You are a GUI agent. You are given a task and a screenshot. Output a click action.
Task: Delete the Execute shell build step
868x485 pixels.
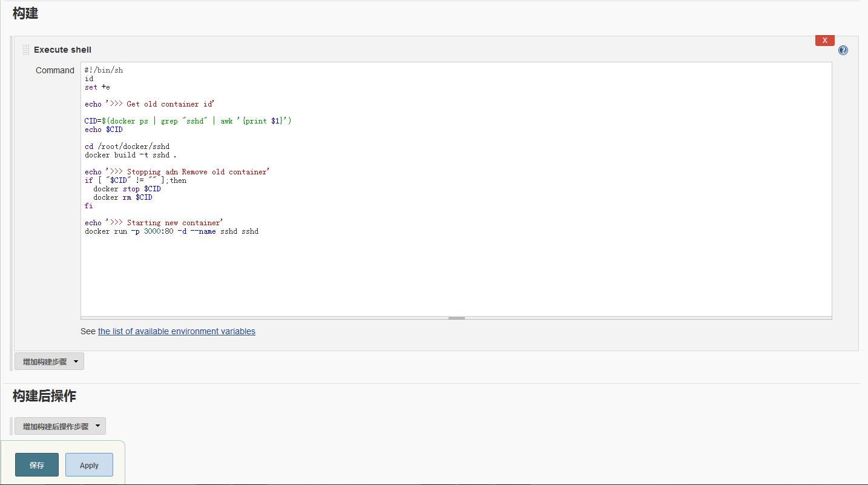pos(824,41)
